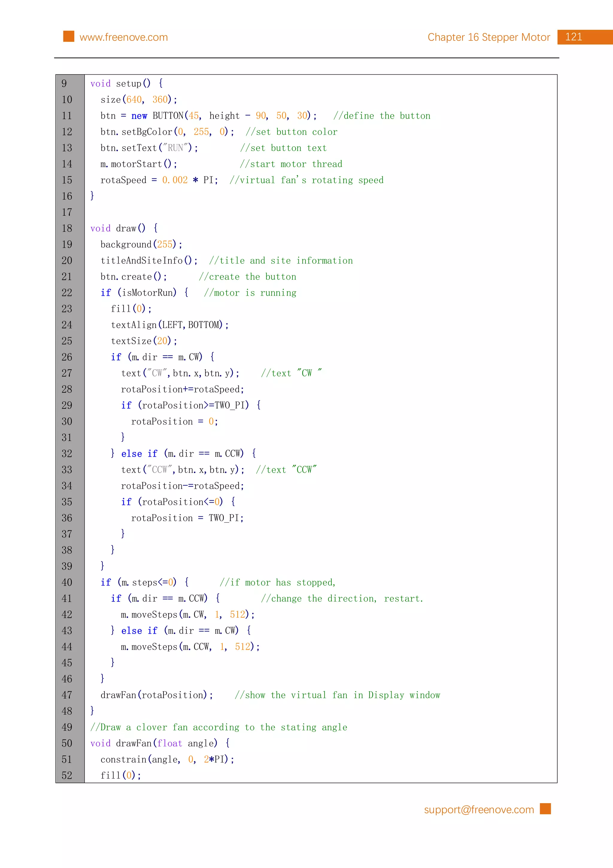Click the 'm.motorStart();' statement
Image resolution: width=613 pixels, height=868 pixels.
(x=139, y=164)
